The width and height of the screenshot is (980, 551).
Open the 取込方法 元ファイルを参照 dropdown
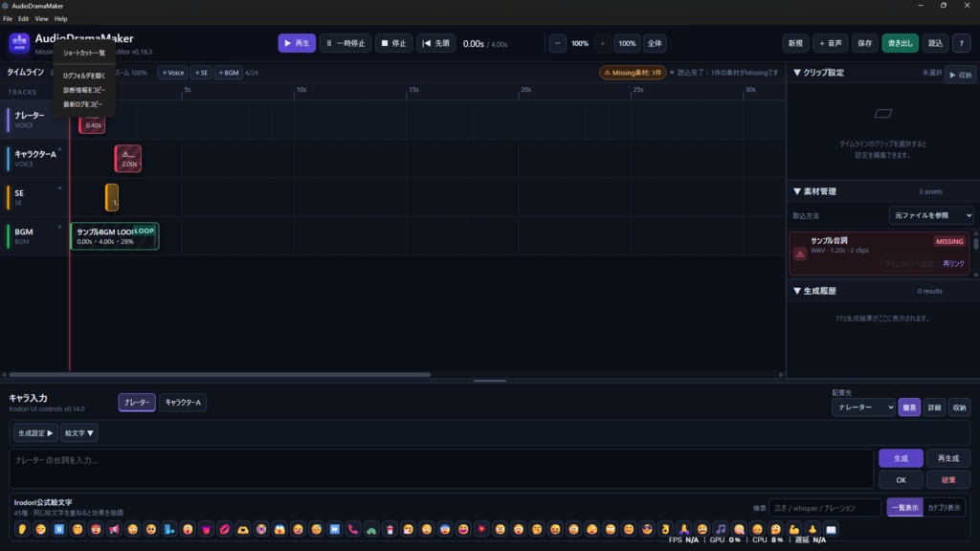930,215
